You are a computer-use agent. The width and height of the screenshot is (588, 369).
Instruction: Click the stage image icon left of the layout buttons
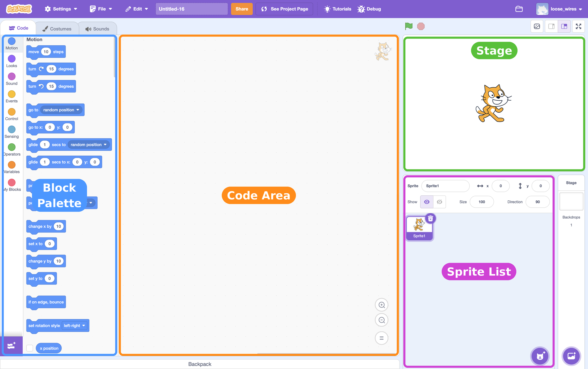[537, 26]
